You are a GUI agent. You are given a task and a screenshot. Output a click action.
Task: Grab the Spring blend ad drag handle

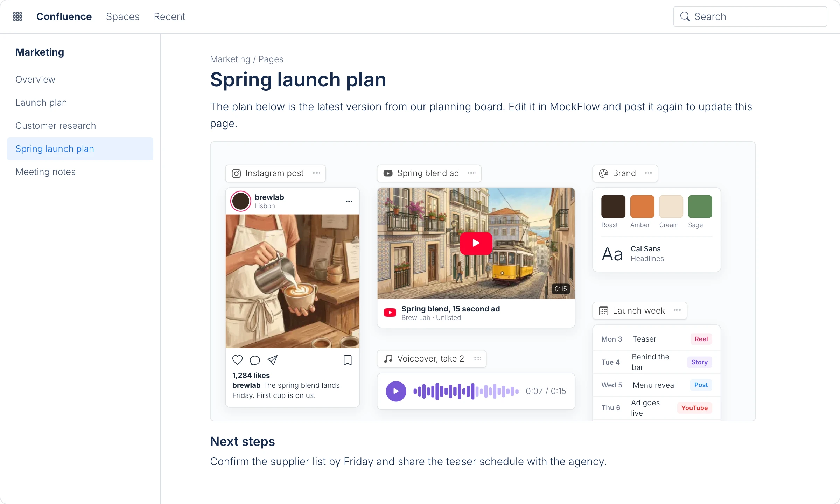(472, 173)
